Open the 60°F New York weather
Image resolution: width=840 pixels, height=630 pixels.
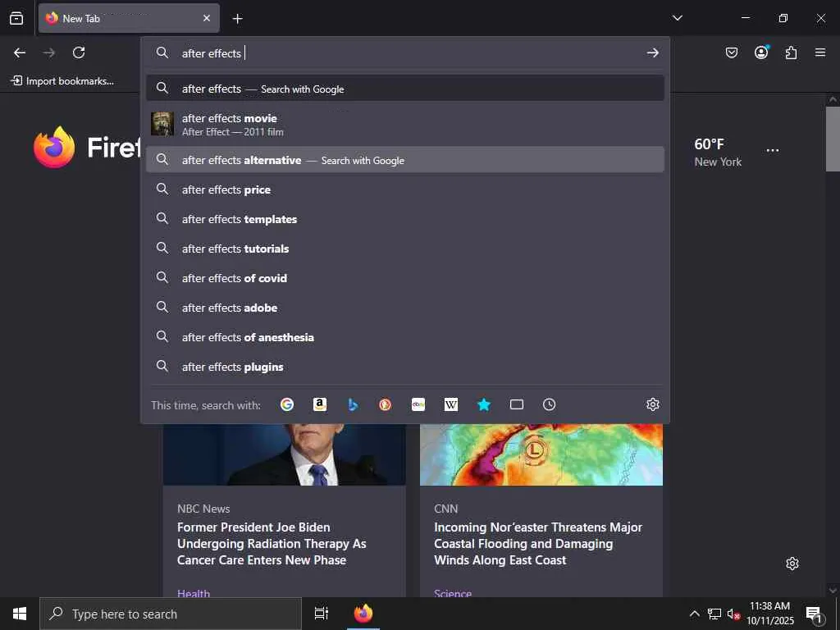(718, 153)
